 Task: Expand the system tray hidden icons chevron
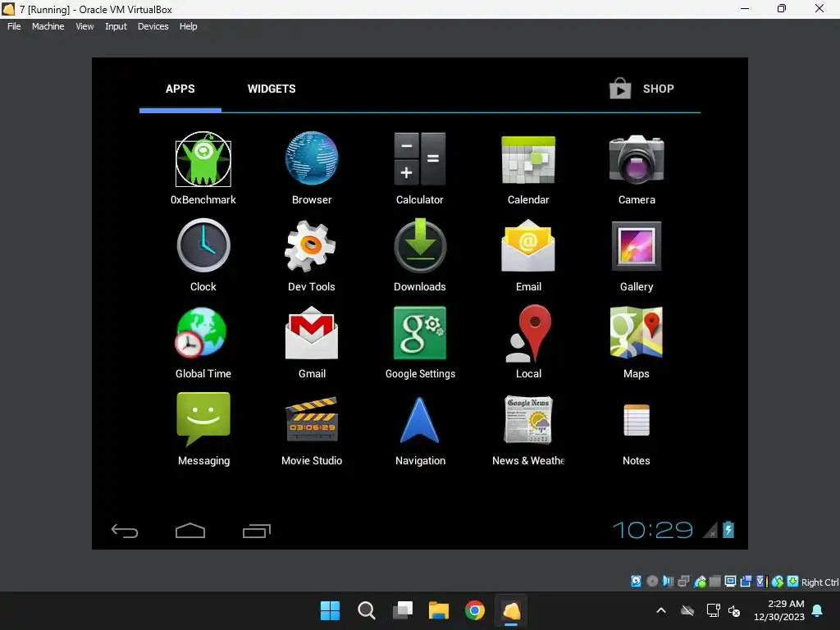[x=661, y=610]
